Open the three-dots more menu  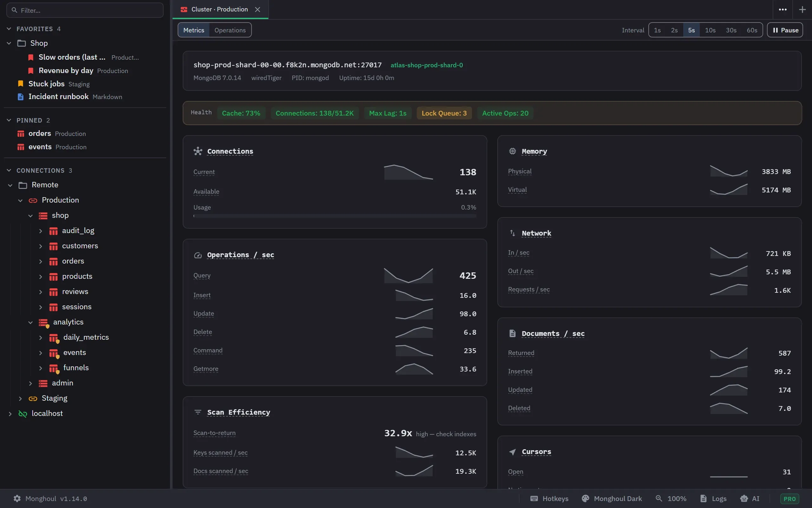coord(783,10)
